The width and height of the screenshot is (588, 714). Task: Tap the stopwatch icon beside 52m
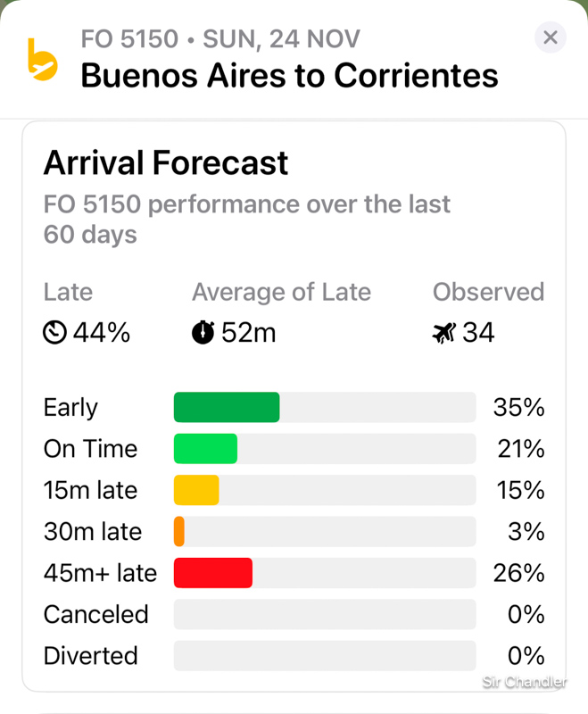coord(203,333)
